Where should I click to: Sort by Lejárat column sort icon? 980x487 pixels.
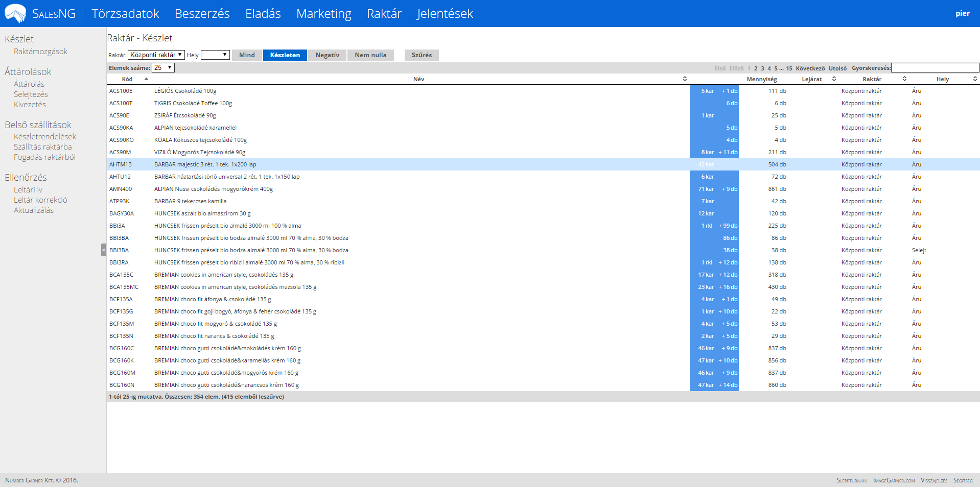[x=834, y=79]
